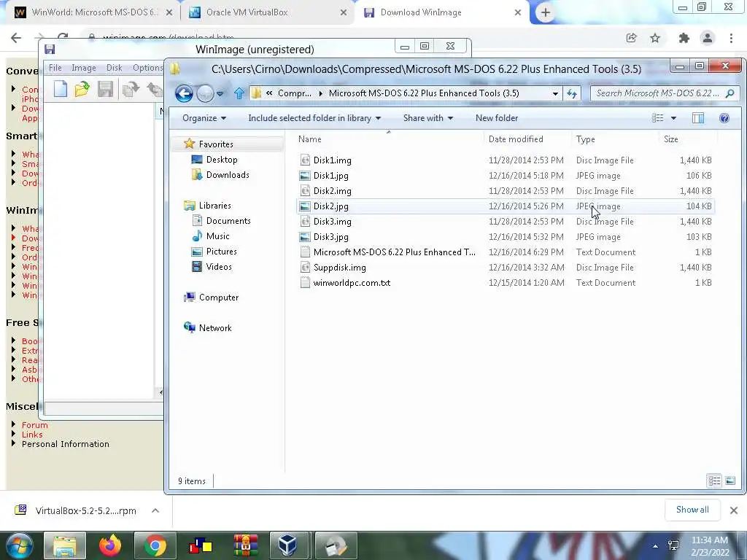The height and width of the screenshot is (560, 747).
Task: Bookmark this page with star icon
Action: pyautogui.click(x=655, y=38)
